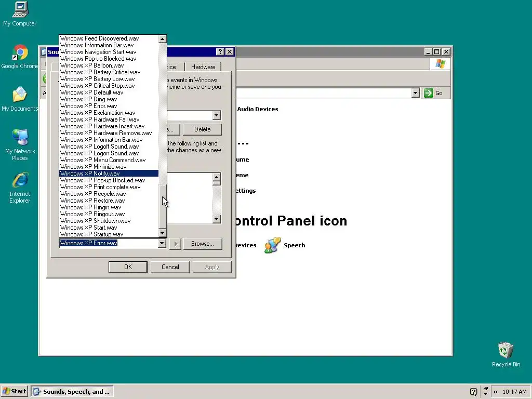Click program events list scroll up arrow
532x399 pixels.
pos(217,177)
